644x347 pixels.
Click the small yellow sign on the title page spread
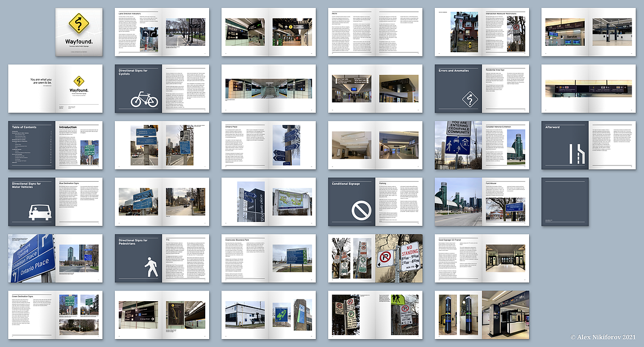pyautogui.click(x=79, y=81)
